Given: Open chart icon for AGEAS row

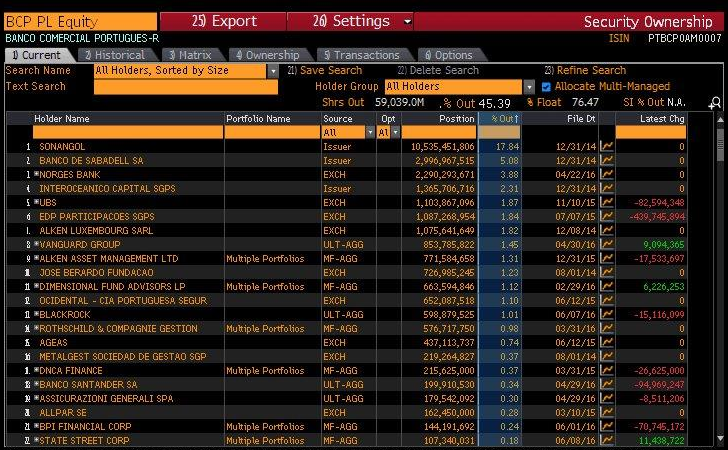Looking at the screenshot, I should click(606, 342).
